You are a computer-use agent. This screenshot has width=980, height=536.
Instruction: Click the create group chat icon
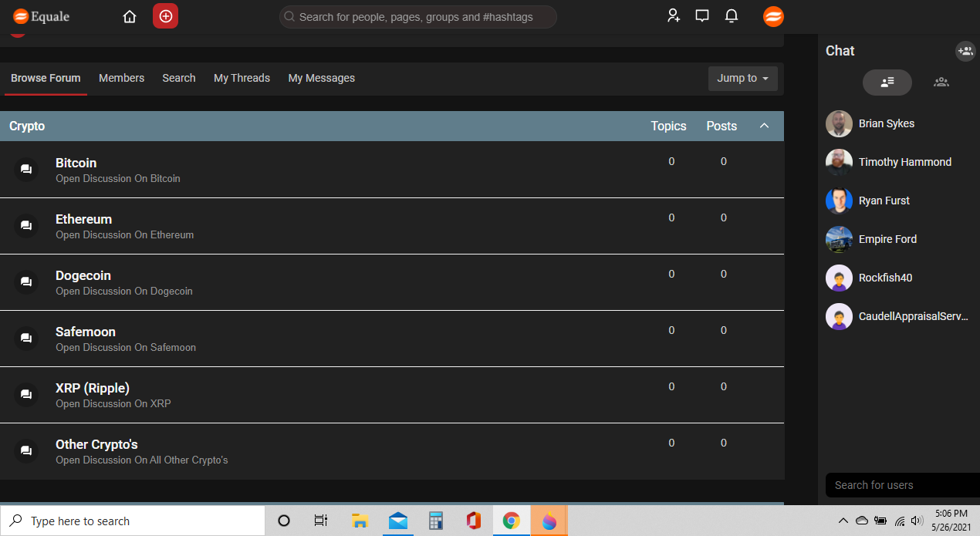point(965,51)
